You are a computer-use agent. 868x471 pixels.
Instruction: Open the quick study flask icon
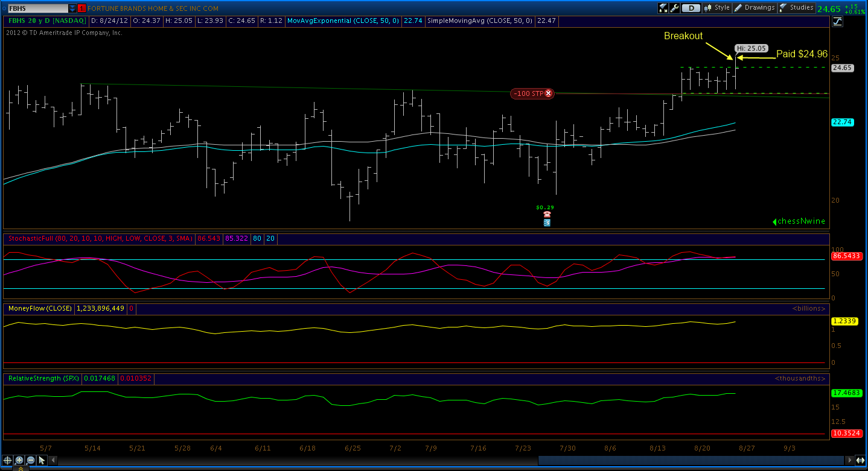coord(663,8)
